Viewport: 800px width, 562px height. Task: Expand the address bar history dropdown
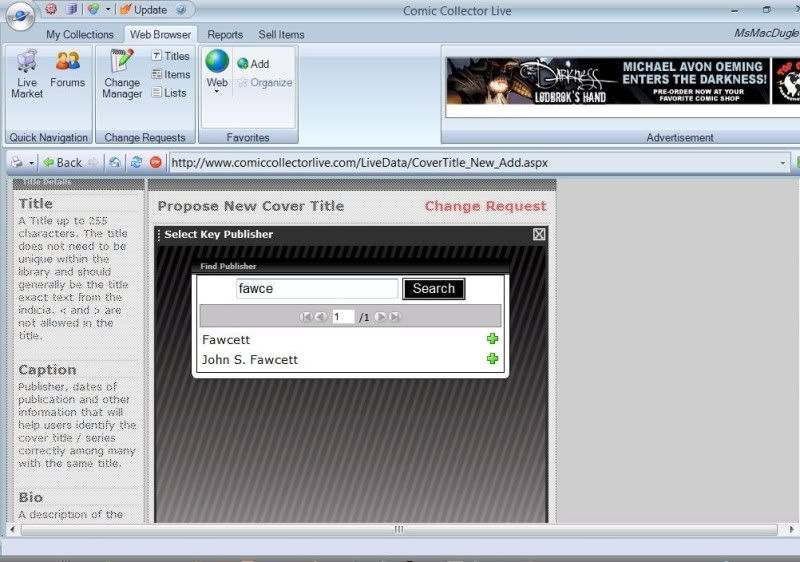(x=783, y=163)
